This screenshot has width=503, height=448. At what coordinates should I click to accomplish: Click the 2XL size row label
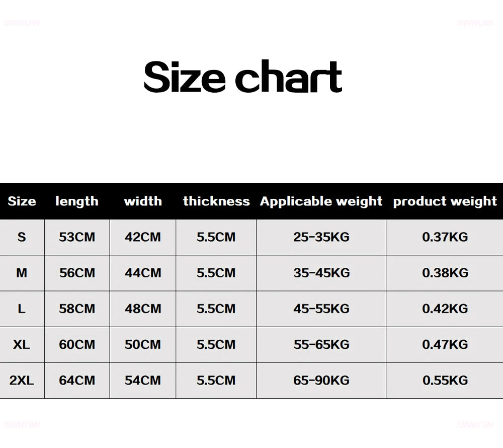(22, 381)
